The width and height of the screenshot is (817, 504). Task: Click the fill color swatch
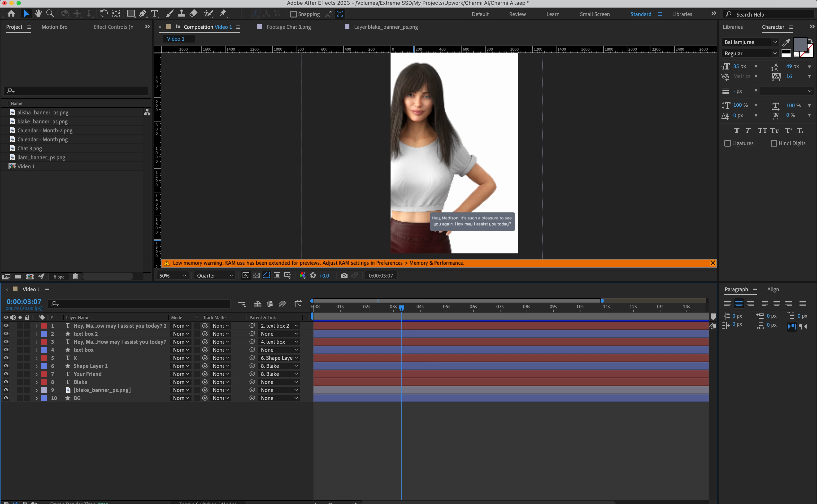click(800, 44)
